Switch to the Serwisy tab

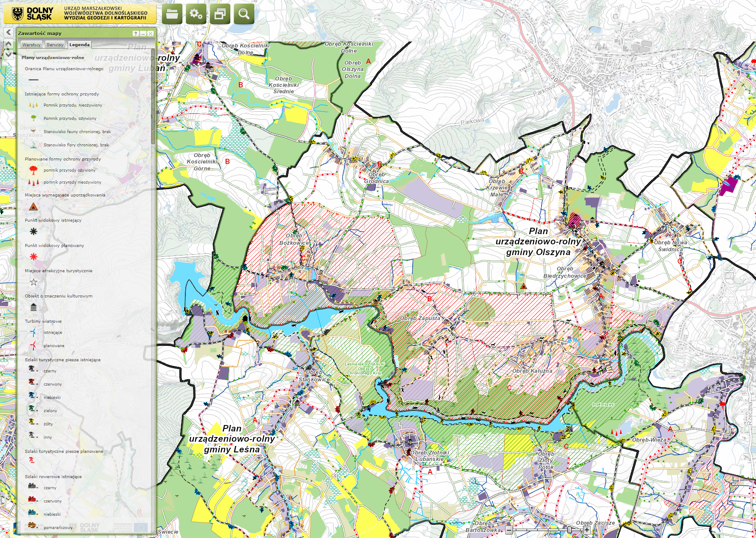pos(55,45)
